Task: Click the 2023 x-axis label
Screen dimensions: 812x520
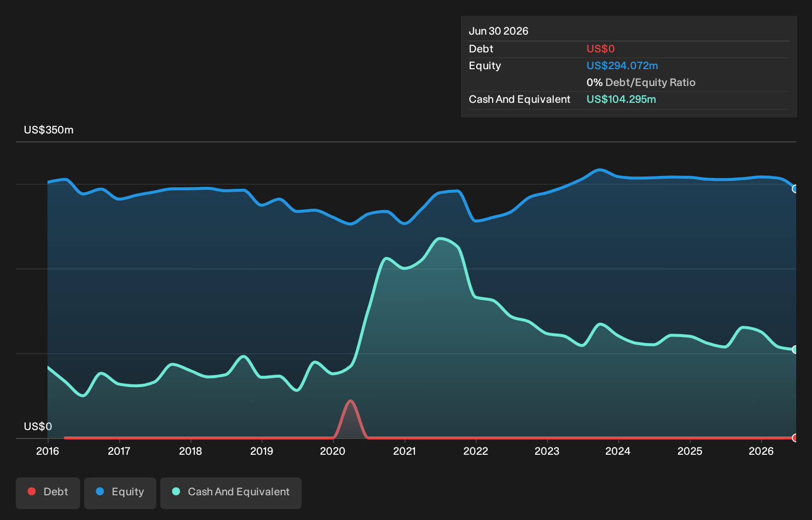Action: [x=547, y=451]
